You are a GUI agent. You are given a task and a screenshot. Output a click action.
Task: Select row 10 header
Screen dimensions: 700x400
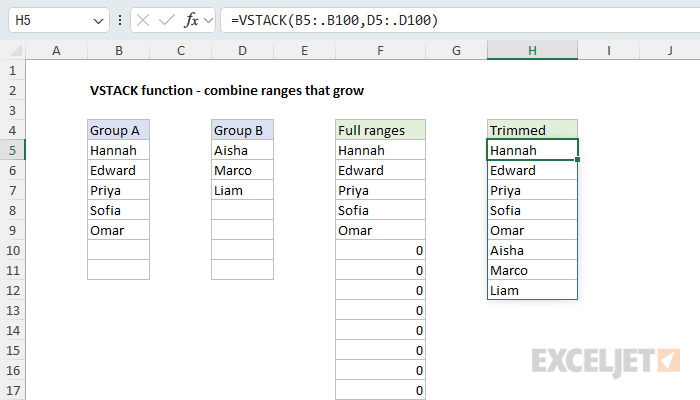point(12,250)
